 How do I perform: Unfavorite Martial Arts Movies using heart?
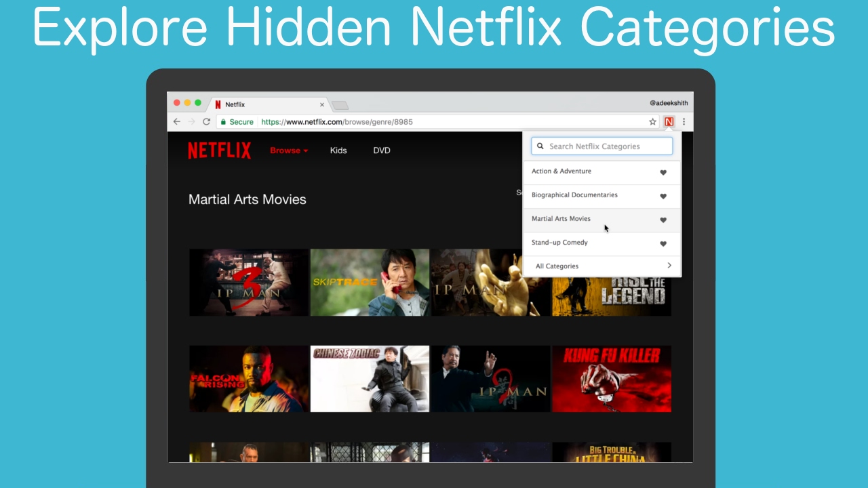point(663,220)
